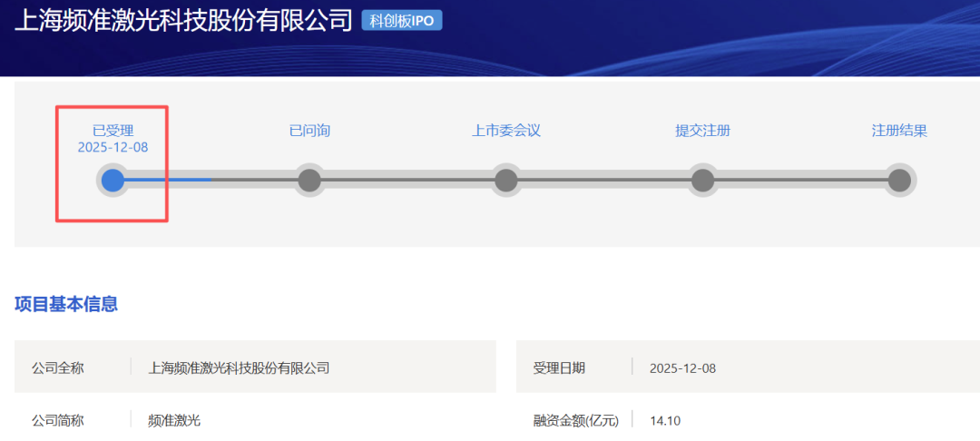Screen dimensions: 980x441
Task: Select the 提交注册 stage label
Action: click(x=702, y=131)
